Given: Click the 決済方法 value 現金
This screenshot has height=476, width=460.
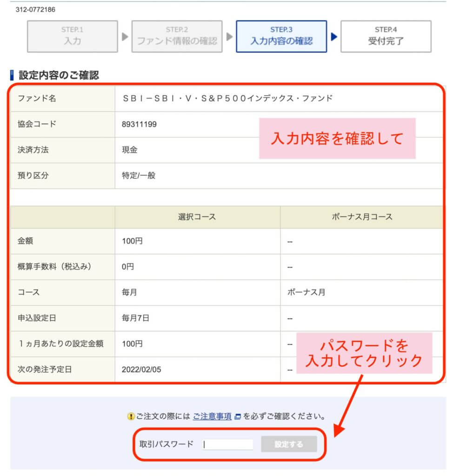Looking at the screenshot, I should 130,150.
